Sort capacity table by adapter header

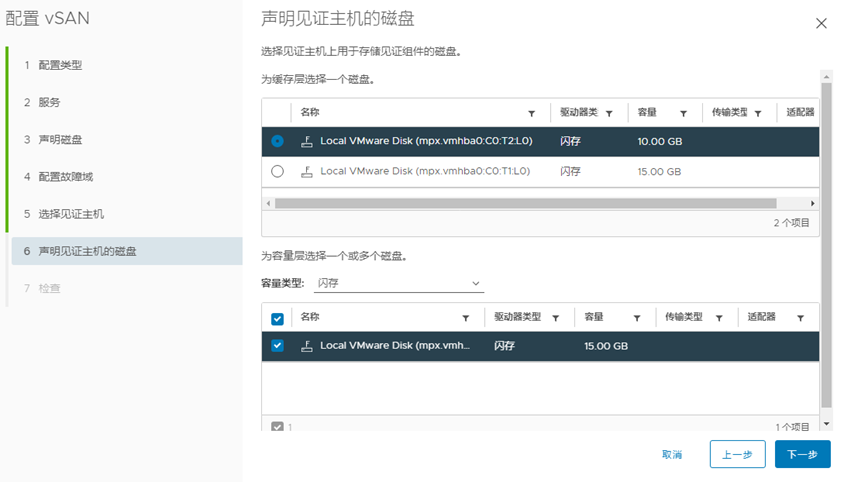click(761, 317)
